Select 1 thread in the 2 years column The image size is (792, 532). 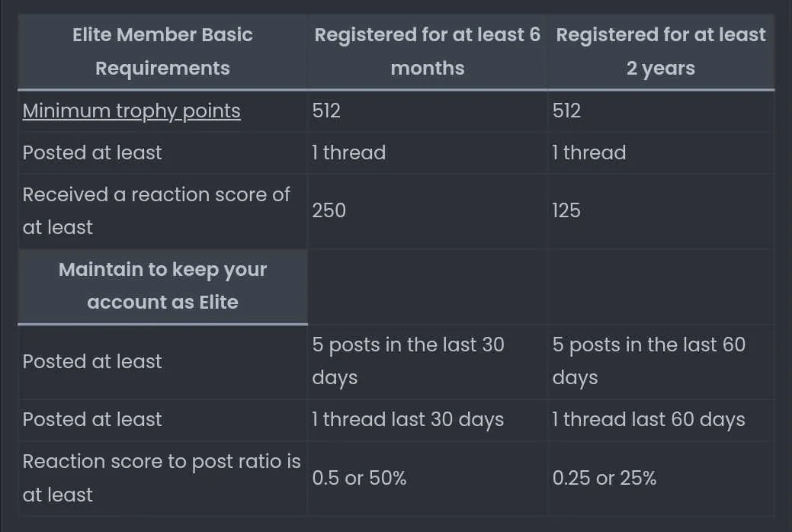point(589,152)
